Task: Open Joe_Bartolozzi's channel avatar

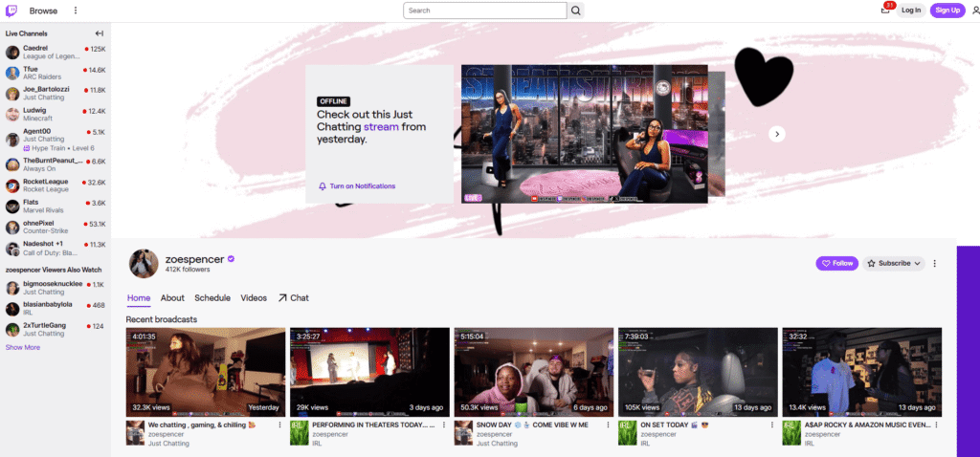Action: coord(12,94)
